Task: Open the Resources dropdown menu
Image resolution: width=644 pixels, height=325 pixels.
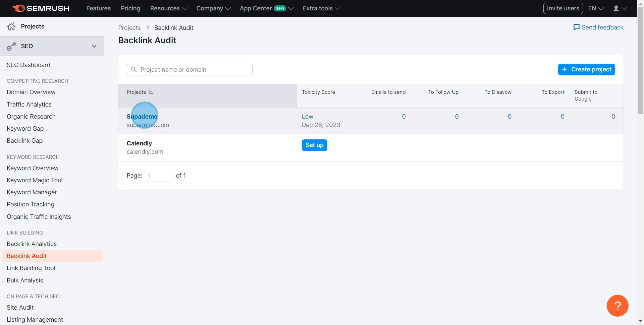Action: (168, 8)
